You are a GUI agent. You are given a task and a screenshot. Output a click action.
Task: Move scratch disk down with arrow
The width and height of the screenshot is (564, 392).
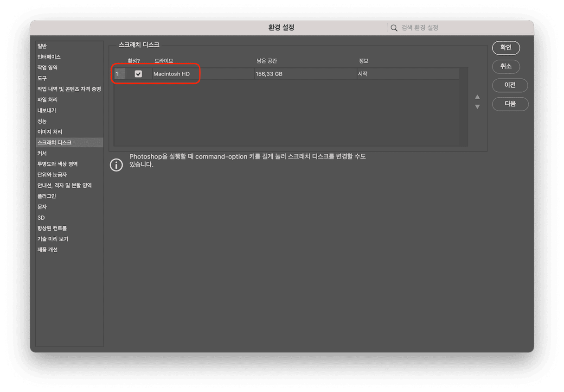477,107
